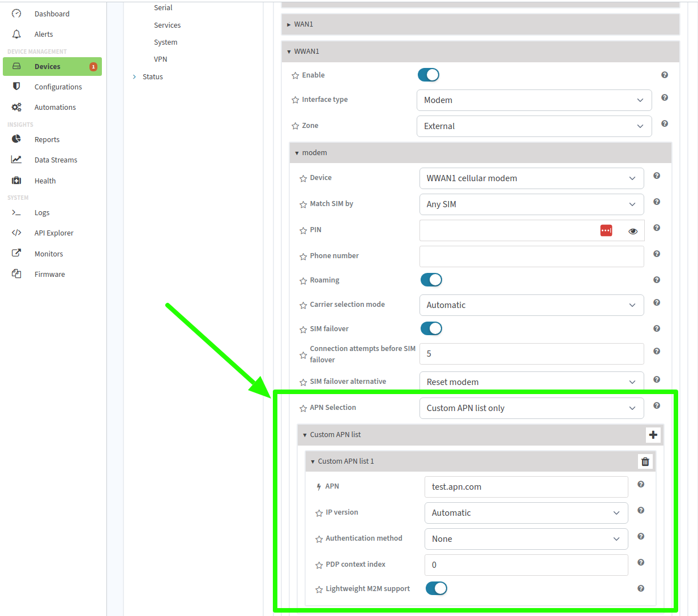Viewport: 698px width, 616px height.
Task: Toggle the SIM failover switch
Action: [431, 328]
